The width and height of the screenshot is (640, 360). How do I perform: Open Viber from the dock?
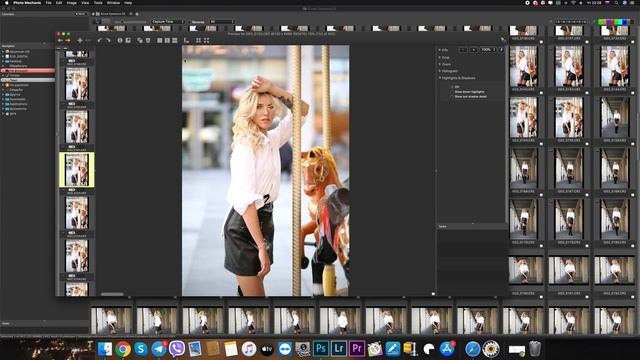coord(177,349)
